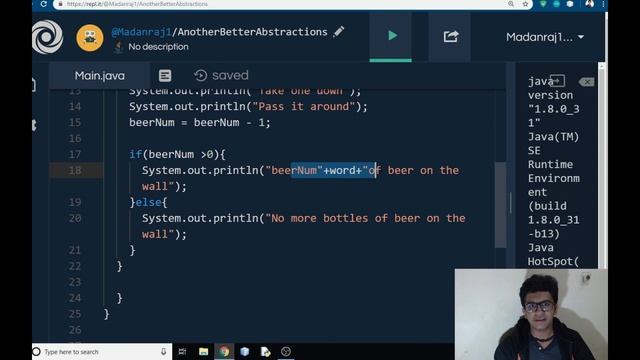Image resolution: width=640 pixels, height=360 pixels.
Task: Open File Explorer from the taskbar
Action: (x=203, y=351)
